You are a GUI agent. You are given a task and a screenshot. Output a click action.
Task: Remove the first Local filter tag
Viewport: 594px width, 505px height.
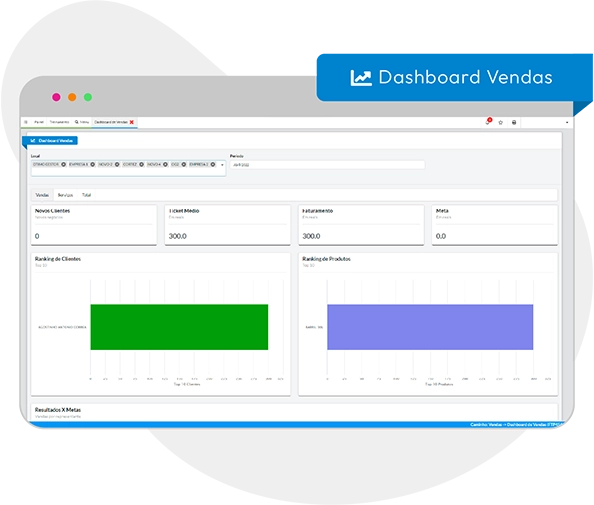[64, 164]
